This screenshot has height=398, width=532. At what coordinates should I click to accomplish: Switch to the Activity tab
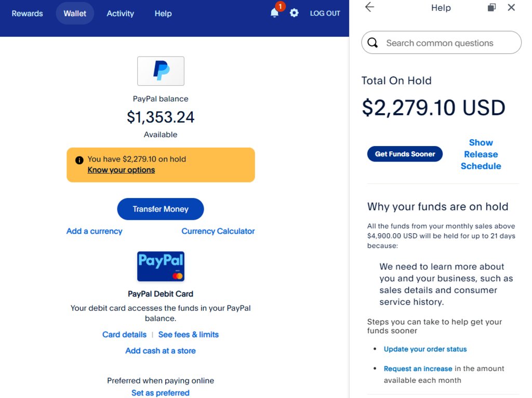(x=121, y=14)
